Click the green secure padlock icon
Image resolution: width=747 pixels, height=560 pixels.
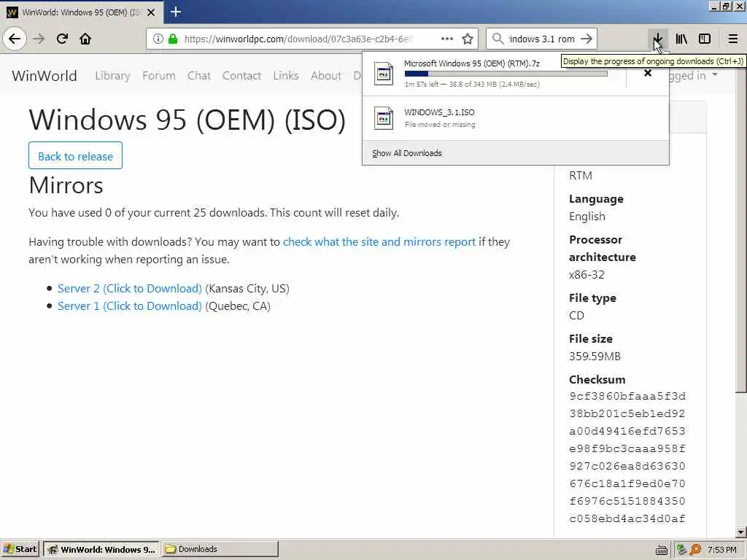click(173, 39)
